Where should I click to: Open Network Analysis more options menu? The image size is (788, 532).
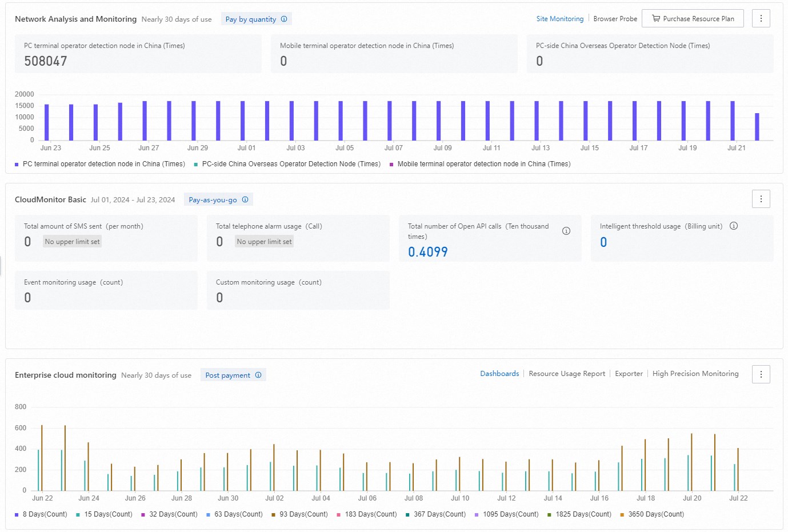(761, 18)
